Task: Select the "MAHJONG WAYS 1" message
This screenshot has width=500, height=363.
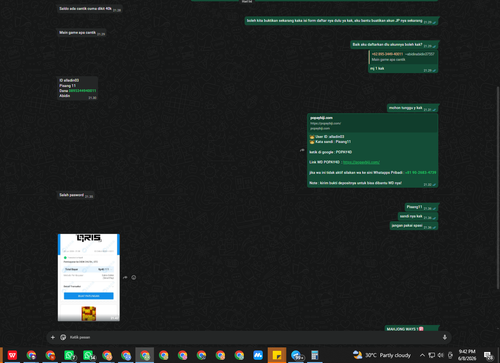Action: [412, 329]
